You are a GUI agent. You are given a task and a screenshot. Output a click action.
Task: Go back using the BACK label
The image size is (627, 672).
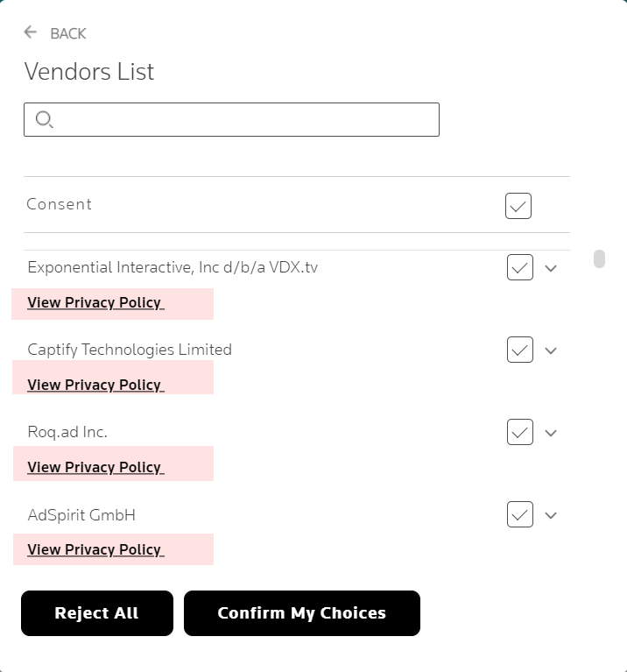68,33
